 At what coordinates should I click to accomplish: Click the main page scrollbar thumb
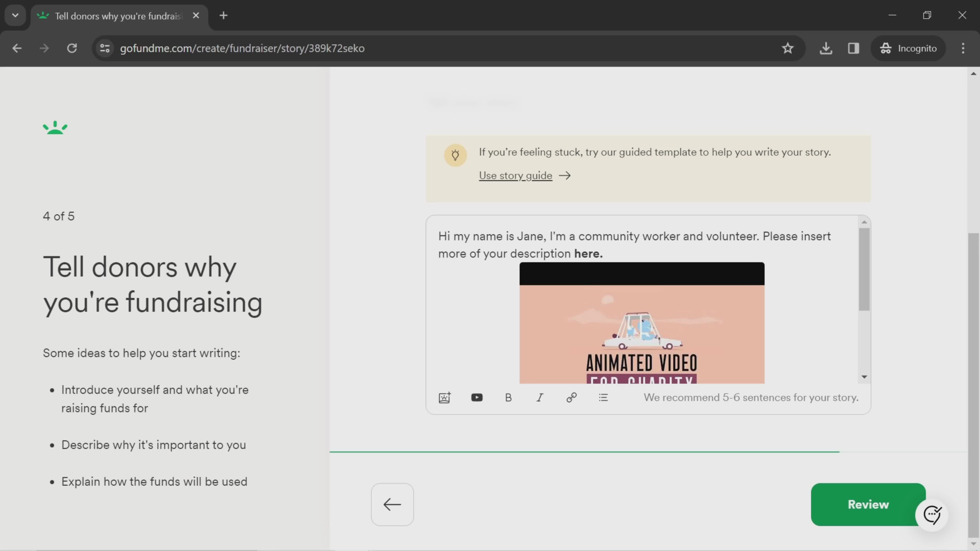pos(974,385)
